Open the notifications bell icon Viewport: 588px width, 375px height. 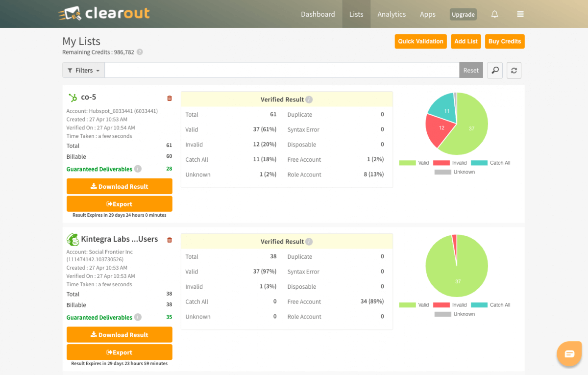[494, 14]
